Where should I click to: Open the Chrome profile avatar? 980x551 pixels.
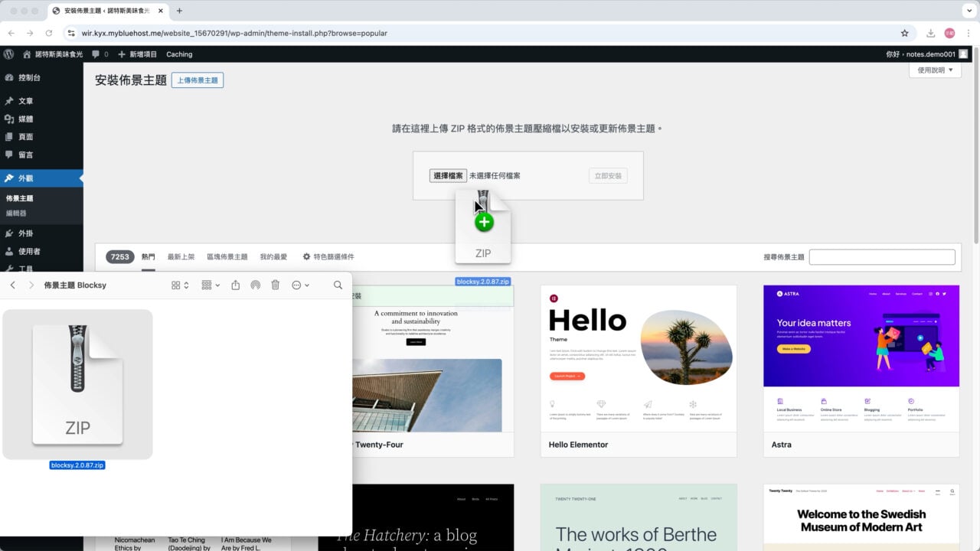click(949, 33)
